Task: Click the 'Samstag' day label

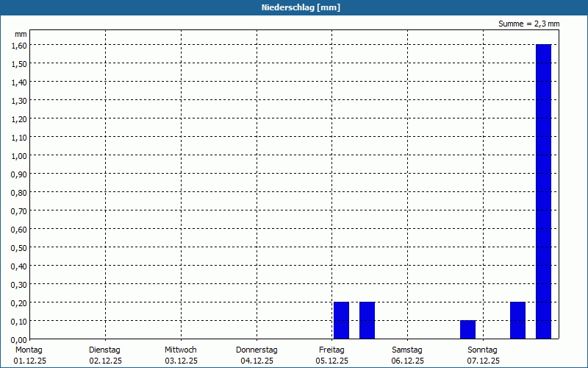Action: click(407, 350)
